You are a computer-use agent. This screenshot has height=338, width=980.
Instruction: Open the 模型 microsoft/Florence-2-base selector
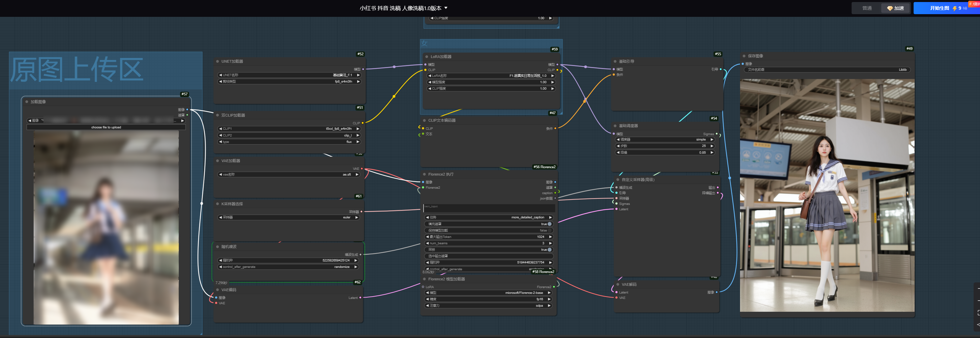[x=488, y=293]
